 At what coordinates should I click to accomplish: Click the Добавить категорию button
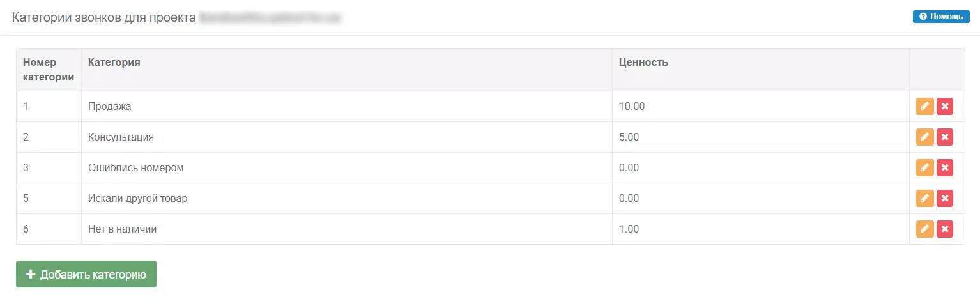tap(86, 274)
